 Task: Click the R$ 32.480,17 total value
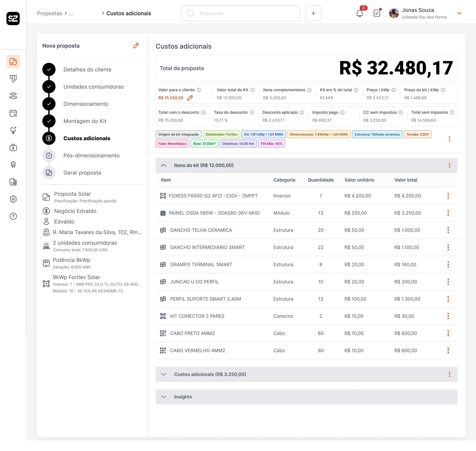click(x=396, y=68)
